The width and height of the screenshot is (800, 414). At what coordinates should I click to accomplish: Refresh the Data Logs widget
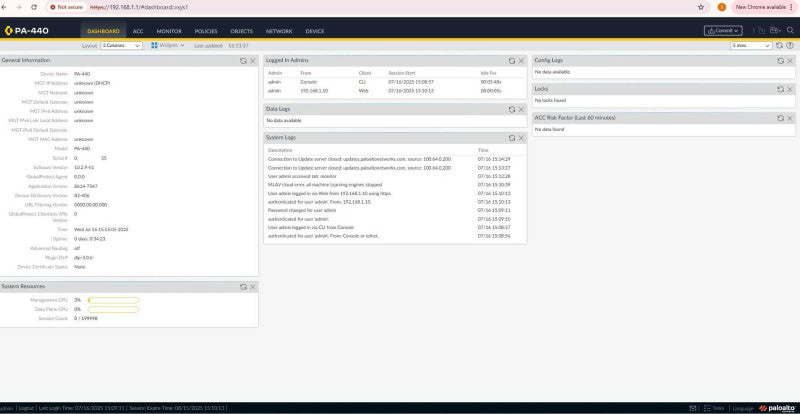pos(512,109)
